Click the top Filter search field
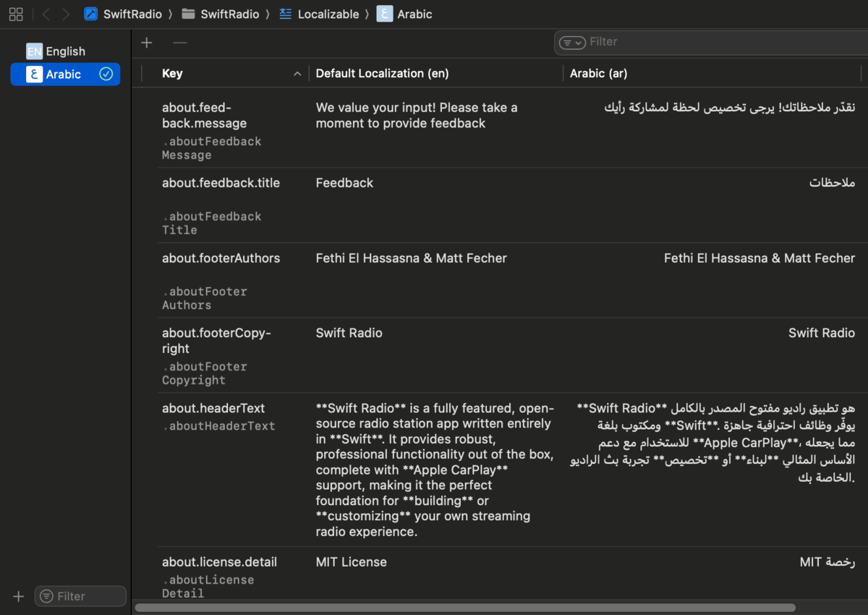This screenshot has height=615, width=868. [711, 43]
